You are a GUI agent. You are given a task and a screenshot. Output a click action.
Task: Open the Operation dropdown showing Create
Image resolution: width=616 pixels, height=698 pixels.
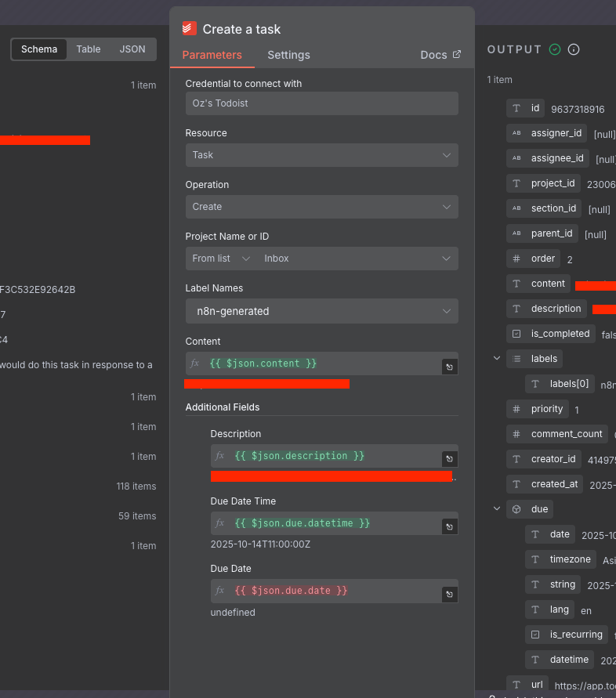[x=321, y=207]
